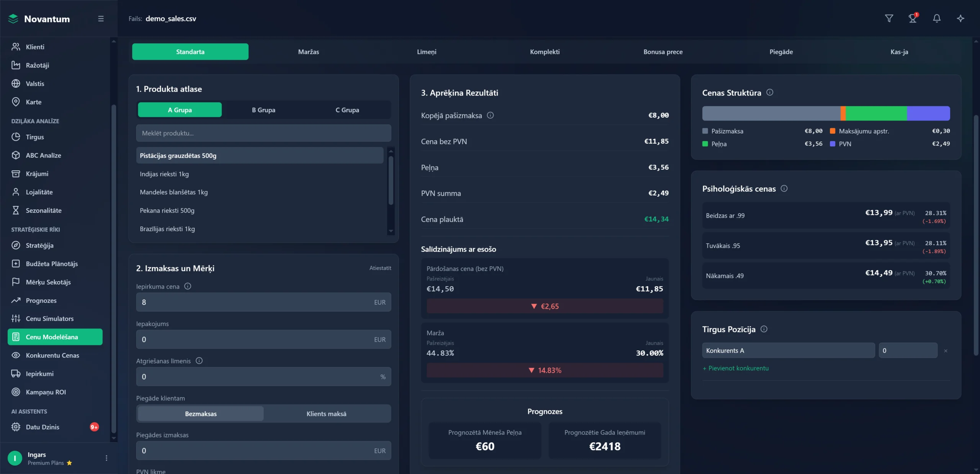Click the green Peļņa segment in price bar
Screen dimensions: 980x474
click(876, 114)
